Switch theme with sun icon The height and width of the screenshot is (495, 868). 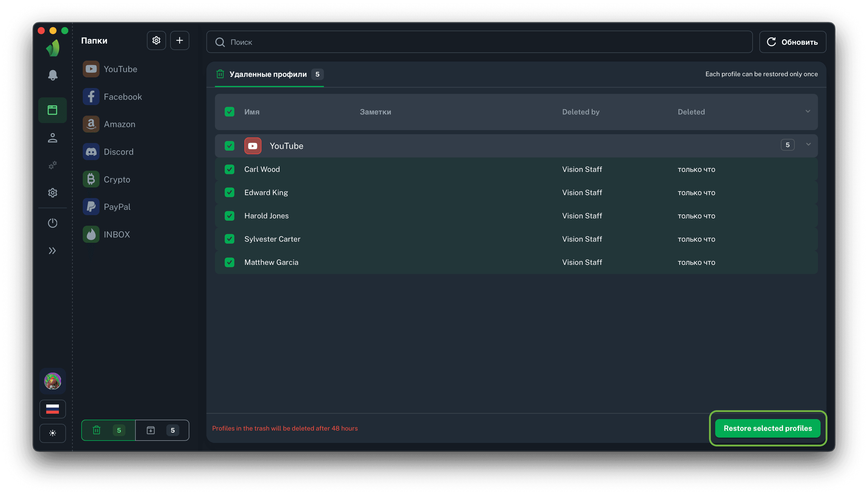52,433
